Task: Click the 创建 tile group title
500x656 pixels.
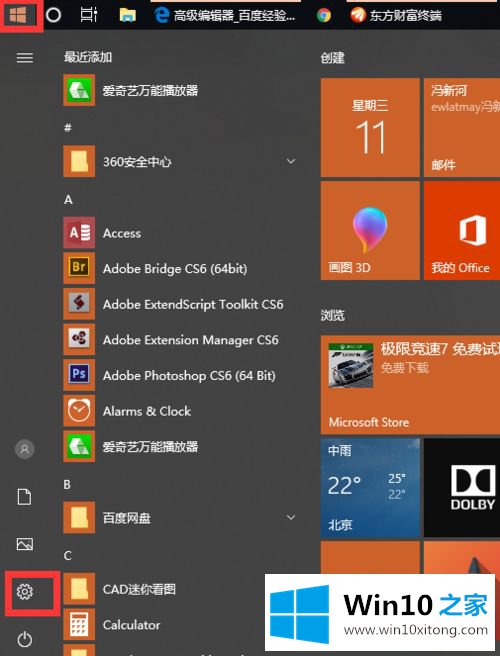Action: [333, 58]
